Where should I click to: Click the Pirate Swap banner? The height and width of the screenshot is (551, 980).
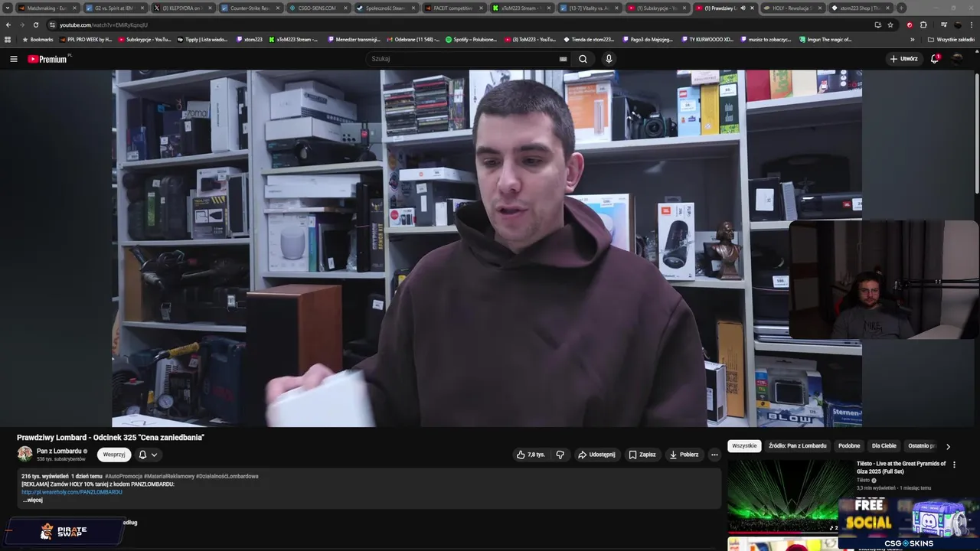click(x=65, y=530)
